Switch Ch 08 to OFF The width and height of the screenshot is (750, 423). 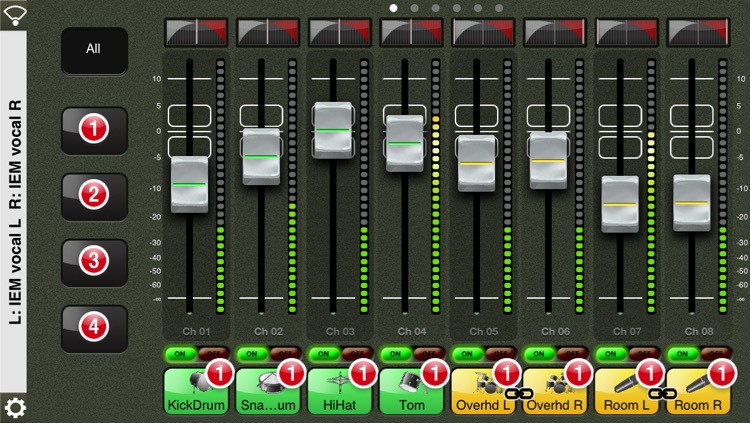pyautogui.click(x=716, y=354)
